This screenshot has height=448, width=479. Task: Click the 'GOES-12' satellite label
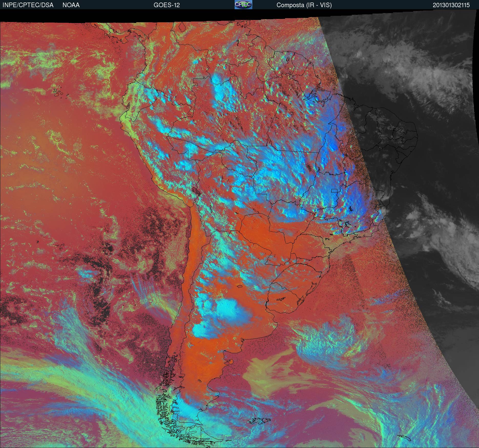pyautogui.click(x=166, y=5)
